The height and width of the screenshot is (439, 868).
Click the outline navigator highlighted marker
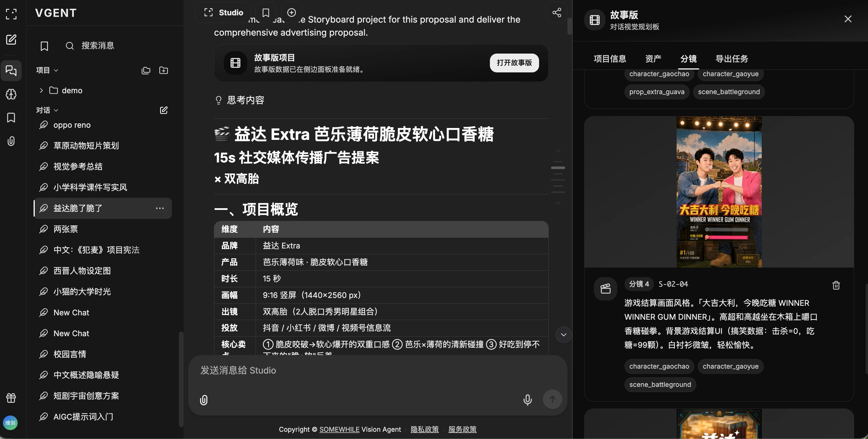coord(558,167)
